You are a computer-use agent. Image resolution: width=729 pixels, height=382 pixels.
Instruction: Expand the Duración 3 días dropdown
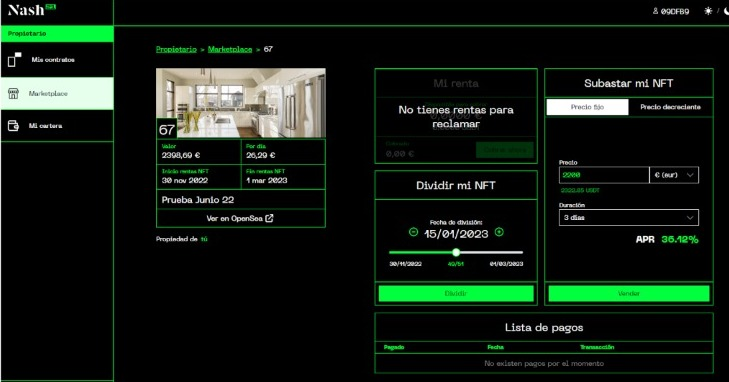629,217
